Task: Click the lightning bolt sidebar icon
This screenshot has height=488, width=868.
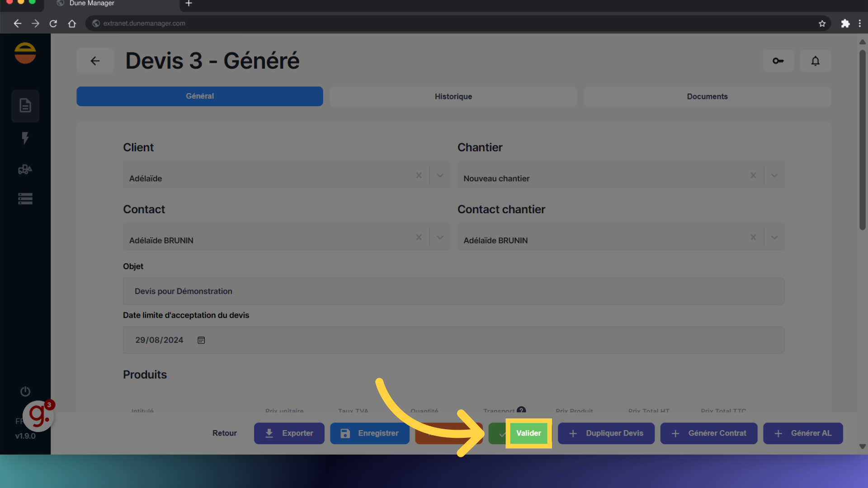Action: coord(25,138)
